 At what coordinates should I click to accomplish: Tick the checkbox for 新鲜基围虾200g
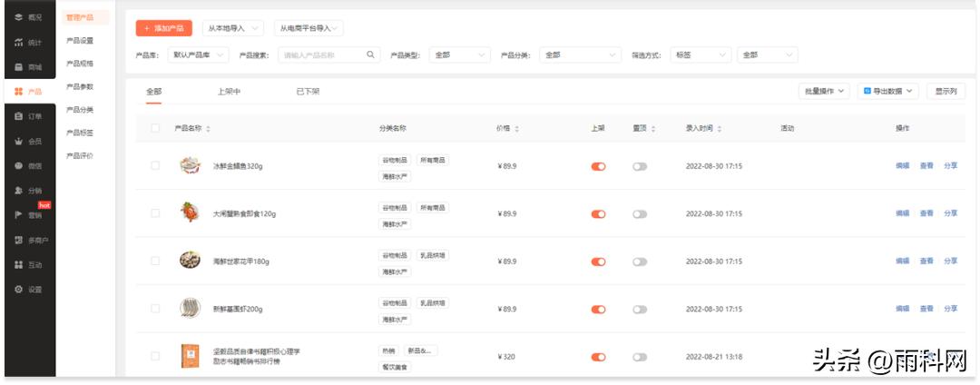coord(155,309)
